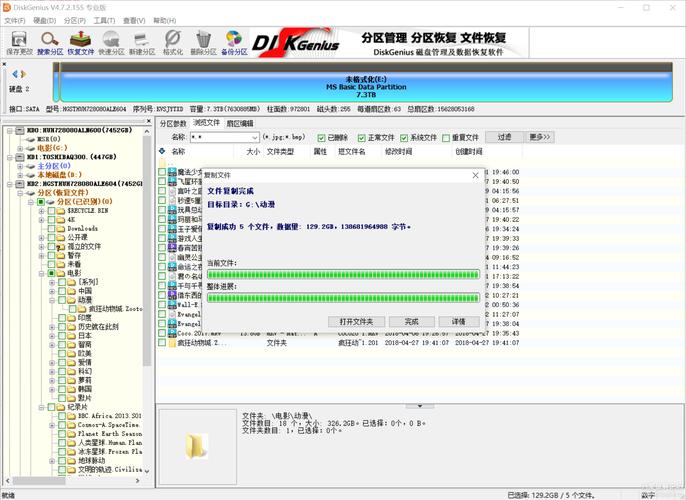Click the 打开文件夹 open folder button

(x=356, y=322)
